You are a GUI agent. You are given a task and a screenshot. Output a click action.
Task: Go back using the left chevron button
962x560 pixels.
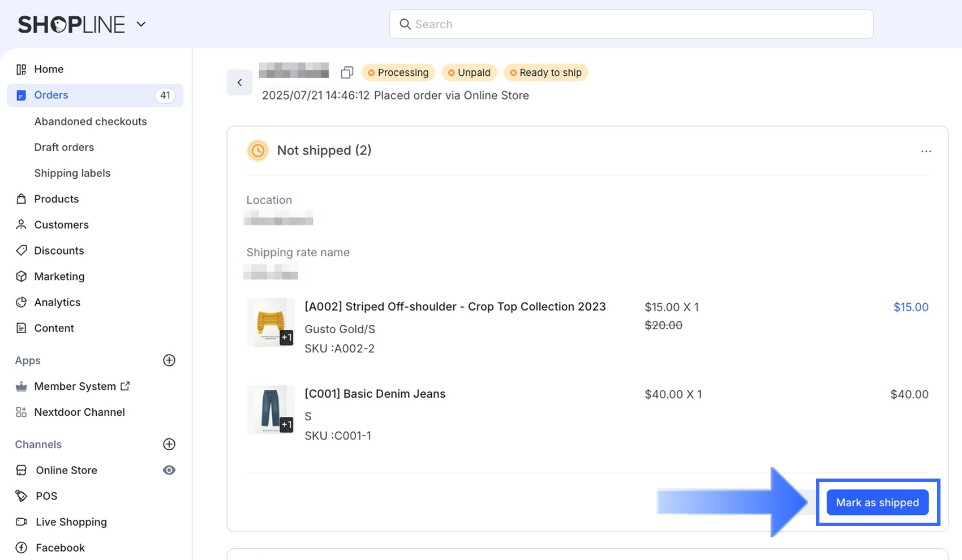tap(239, 82)
